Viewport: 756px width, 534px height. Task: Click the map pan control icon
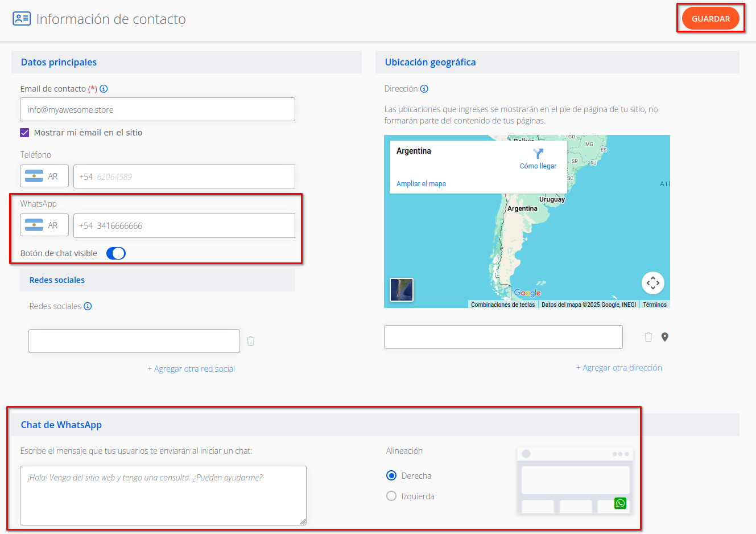[652, 283]
